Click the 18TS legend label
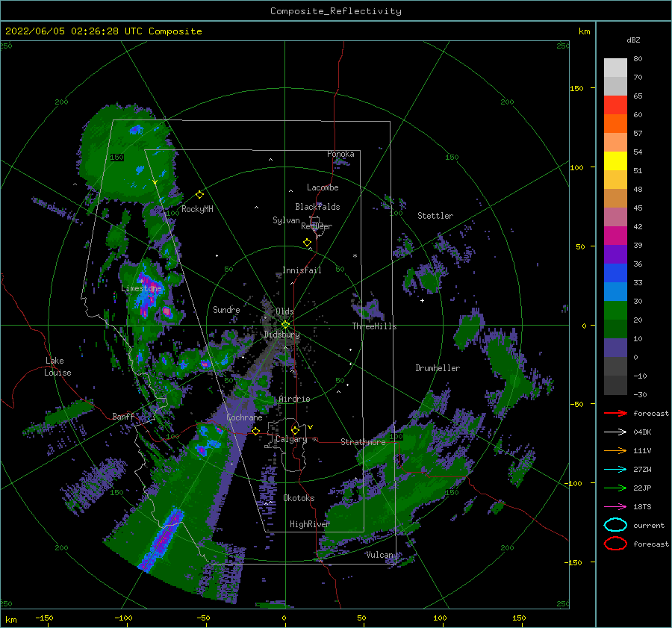Screen dimensions: 672x628 point(642,507)
